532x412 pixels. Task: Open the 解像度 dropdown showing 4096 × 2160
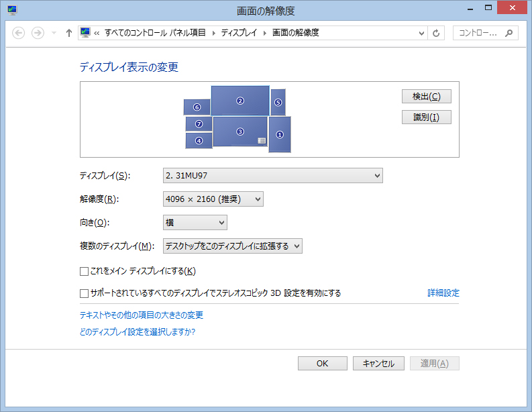(213, 199)
